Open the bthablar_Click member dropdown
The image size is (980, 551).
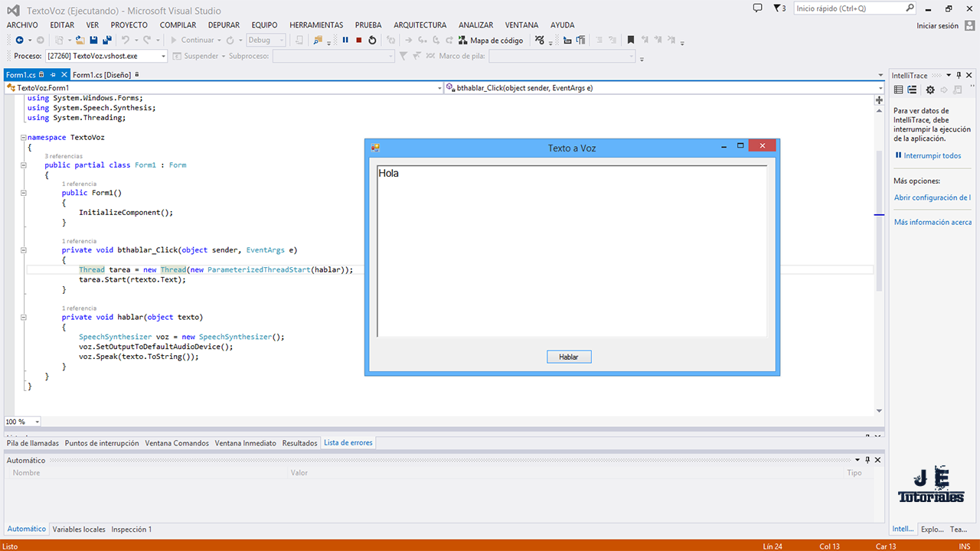[x=879, y=88]
